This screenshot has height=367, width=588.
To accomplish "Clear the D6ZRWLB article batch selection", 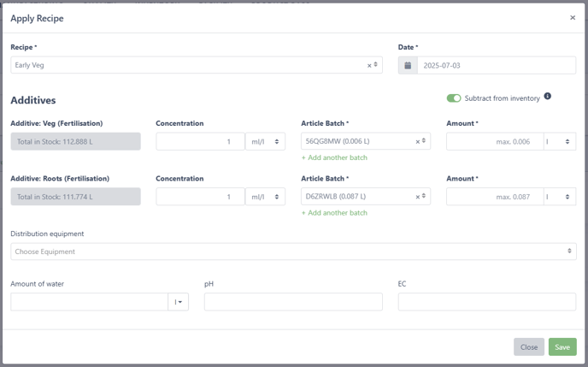I will pos(417,197).
